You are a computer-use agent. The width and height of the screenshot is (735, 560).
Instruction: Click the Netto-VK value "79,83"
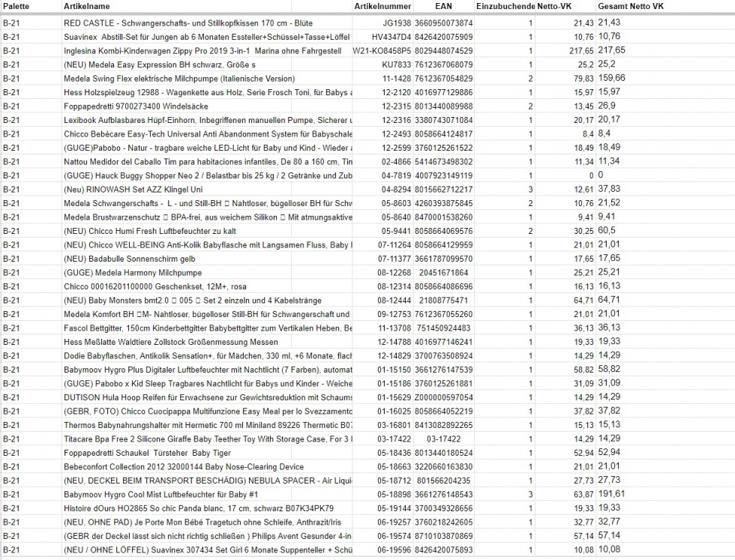[583, 78]
